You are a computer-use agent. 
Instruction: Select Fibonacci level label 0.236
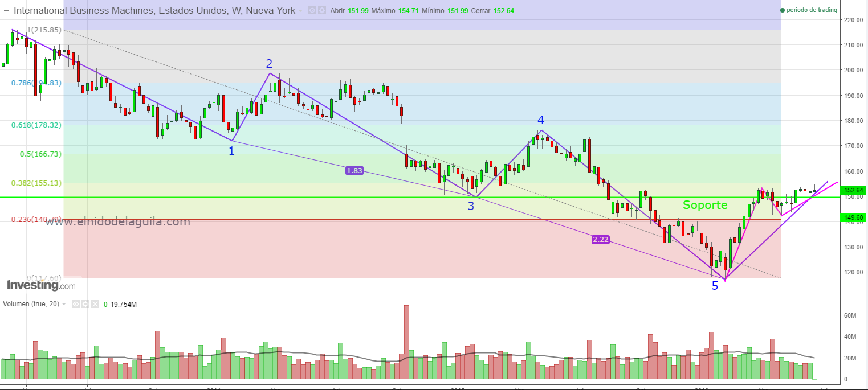tap(37, 219)
